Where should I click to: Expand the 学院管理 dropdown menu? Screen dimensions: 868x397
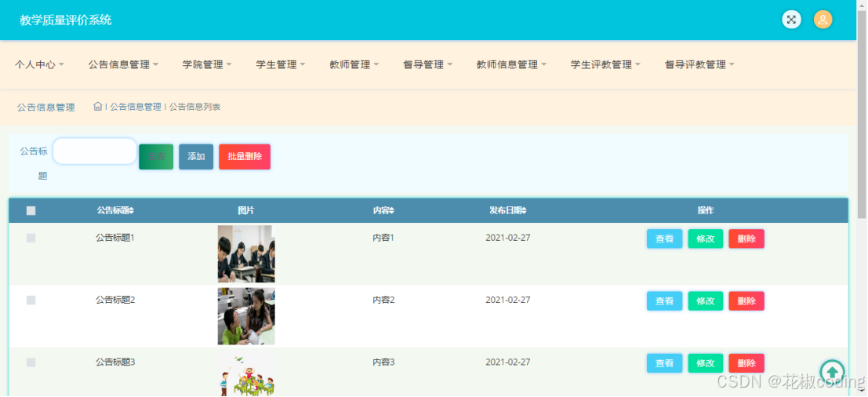(207, 65)
